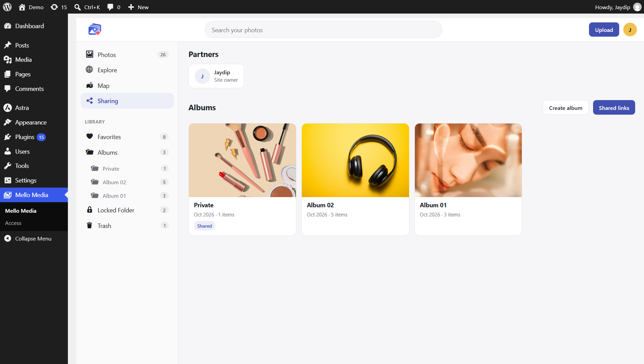
Task: Open the Pages menu
Action: [x=34, y=74]
